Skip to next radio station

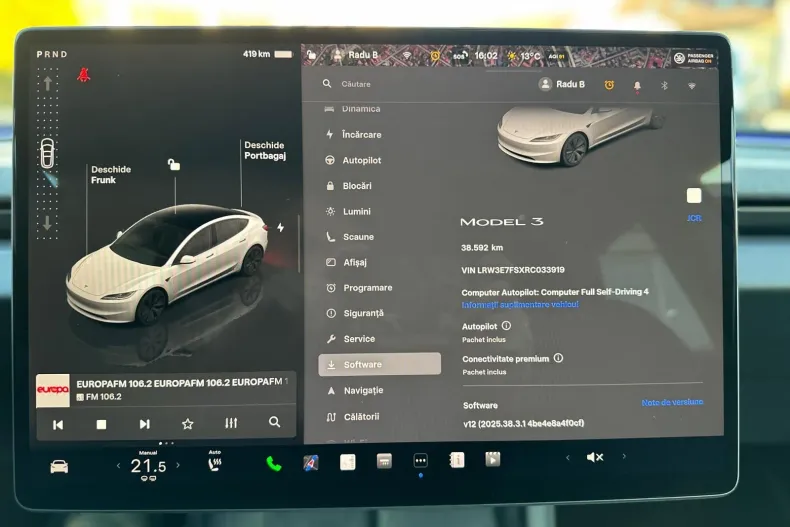click(x=145, y=424)
